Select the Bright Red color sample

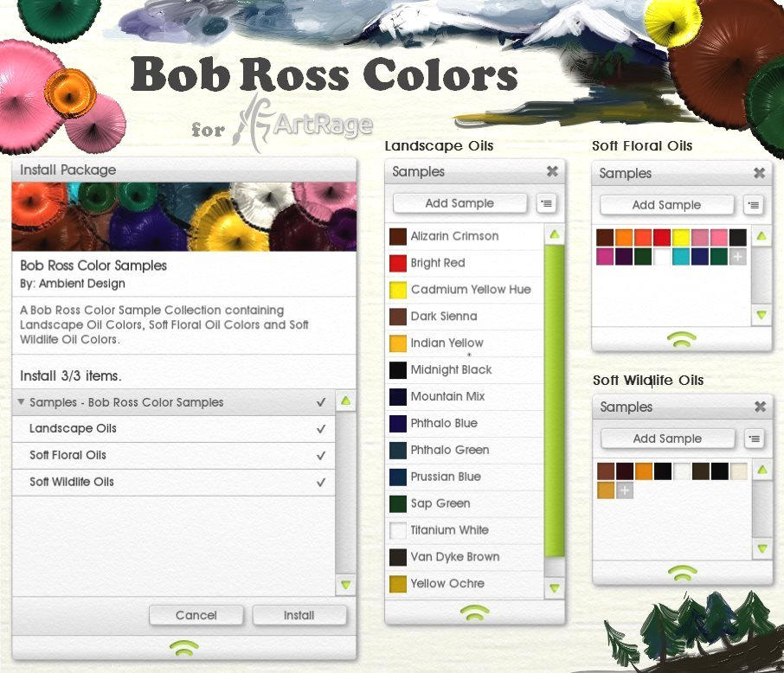(465, 263)
